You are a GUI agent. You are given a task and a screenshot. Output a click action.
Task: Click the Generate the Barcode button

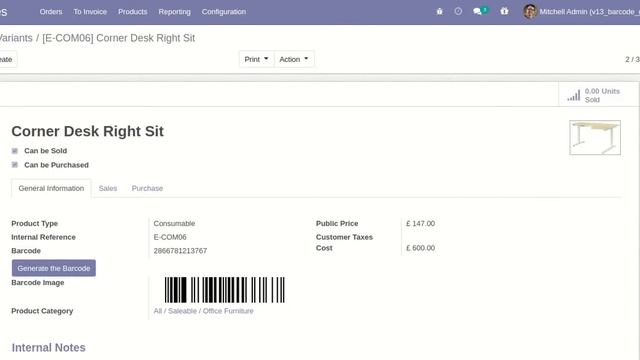click(x=54, y=268)
